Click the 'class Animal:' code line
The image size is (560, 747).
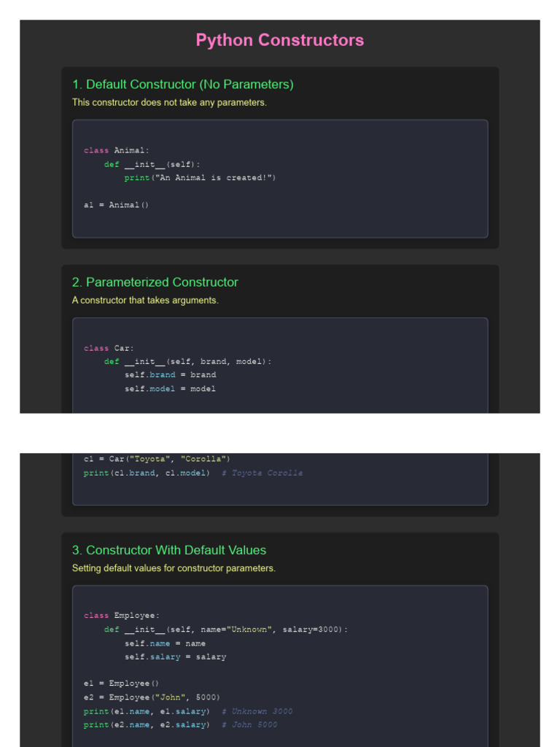click(x=117, y=150)
